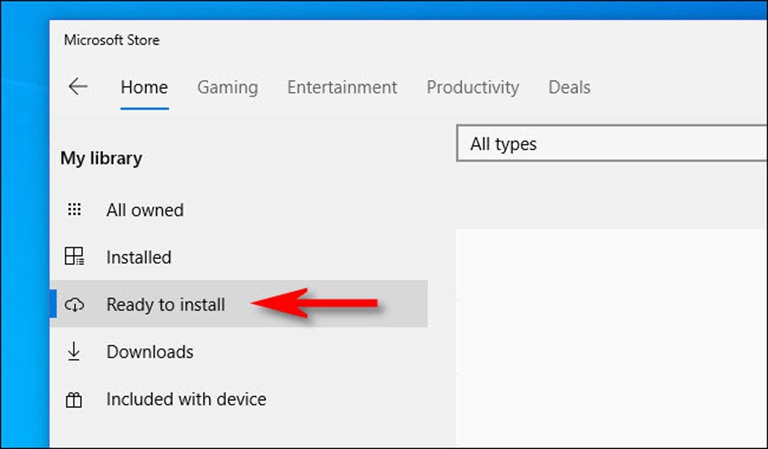Click the Installed apps icon
768x449 pixels.
(x=74, y=257)
